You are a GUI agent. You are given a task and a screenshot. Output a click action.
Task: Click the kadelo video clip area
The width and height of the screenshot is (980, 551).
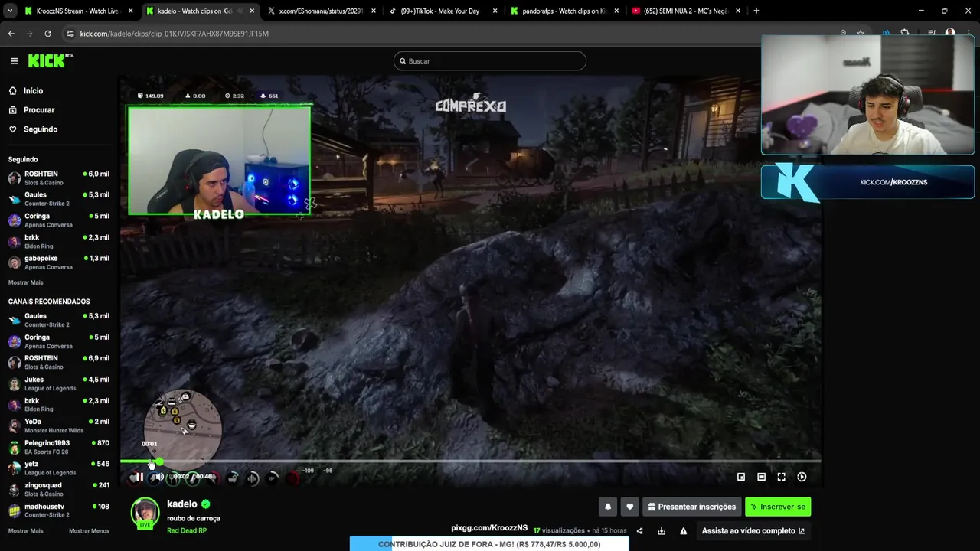pyautogui.click(x=470, y=282)
